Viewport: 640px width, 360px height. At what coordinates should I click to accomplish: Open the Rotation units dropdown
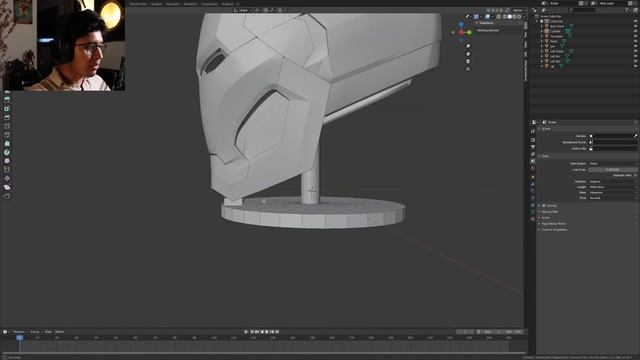pos(613,181)
